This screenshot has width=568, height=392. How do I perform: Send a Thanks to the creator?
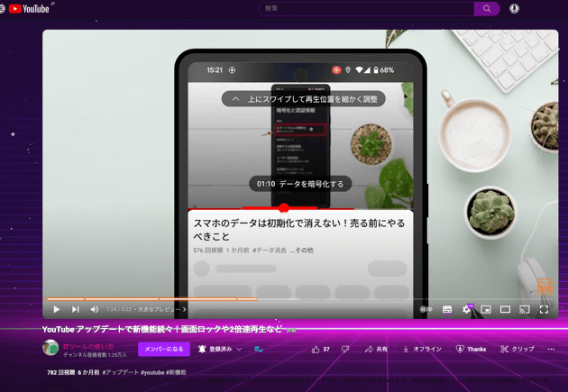471,349
